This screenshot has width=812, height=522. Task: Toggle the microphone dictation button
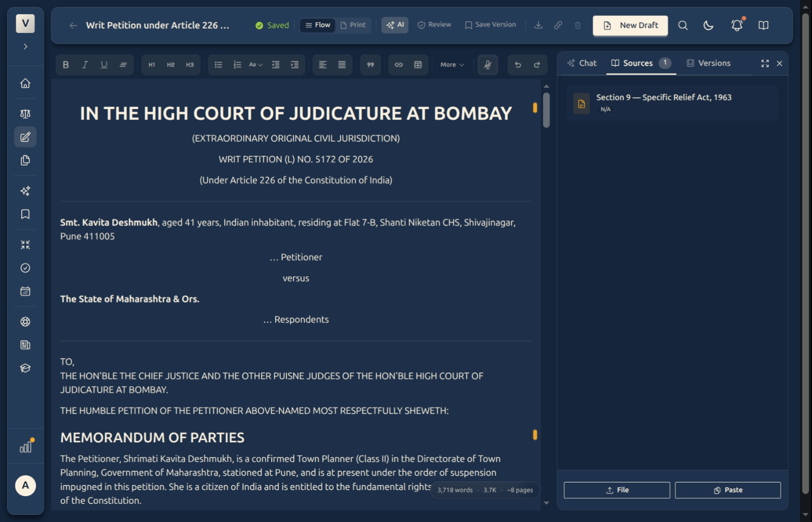[x=488, y=64]
